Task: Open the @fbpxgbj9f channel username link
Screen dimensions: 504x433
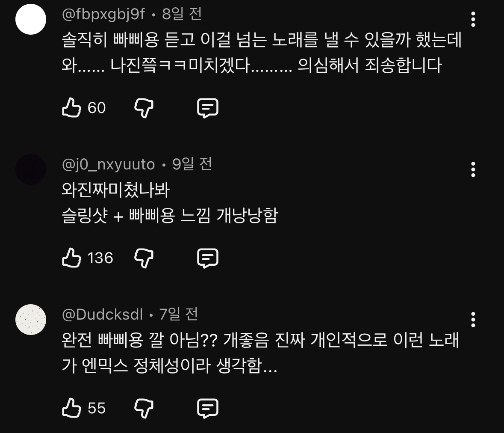Action: (103, 15)
